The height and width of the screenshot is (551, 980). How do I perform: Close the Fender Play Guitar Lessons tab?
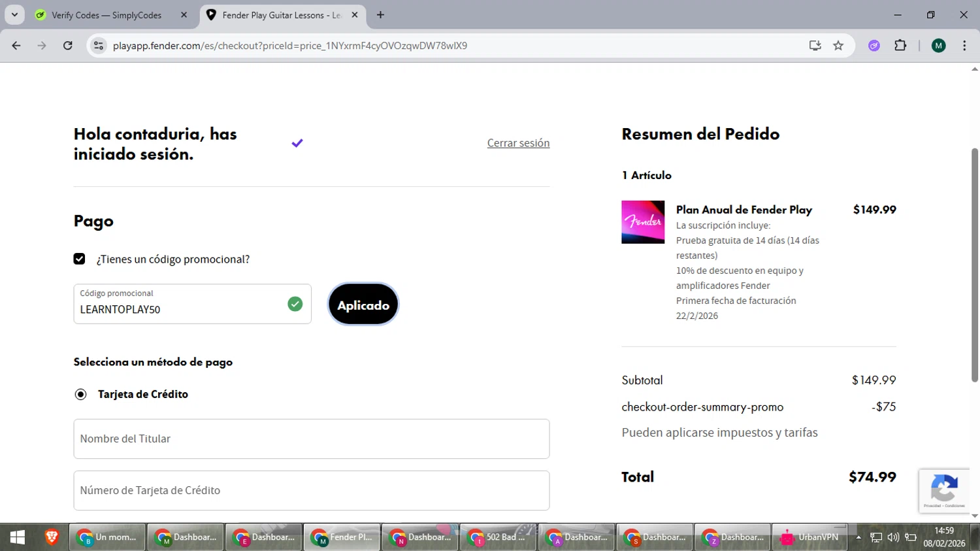pyautogui.click(x=355, y=15)
